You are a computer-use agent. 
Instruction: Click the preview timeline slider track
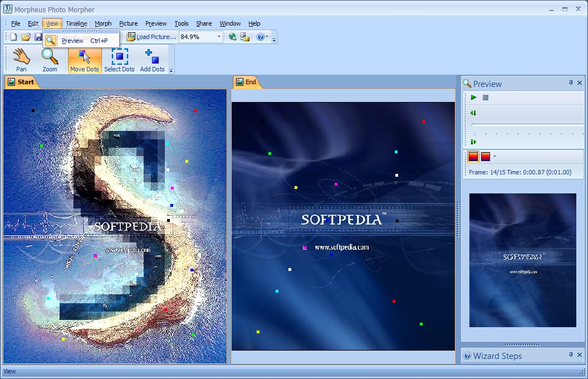(x=527, y=125)
